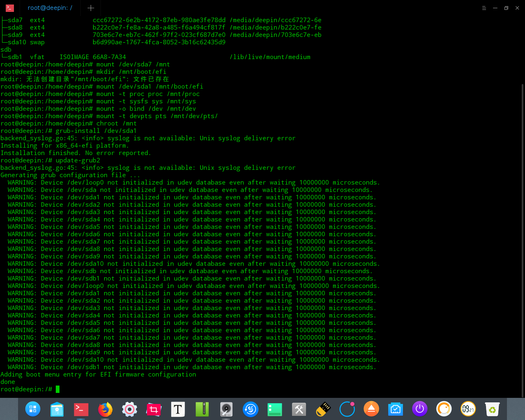The width and height of the screenshot is (525, 420).
Task: Click the terminal app icon in title bar
Action: [x=10, y=8]
